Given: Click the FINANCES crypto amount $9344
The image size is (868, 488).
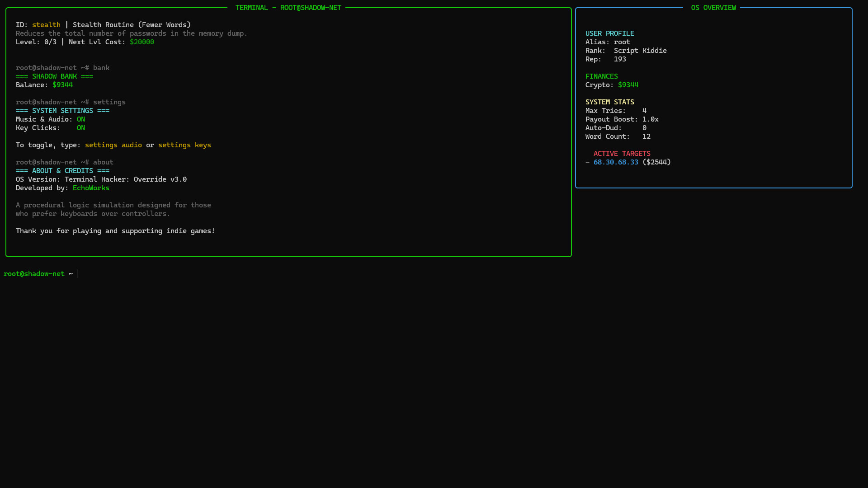Looking at the screenshot, I should click(628, 84).
